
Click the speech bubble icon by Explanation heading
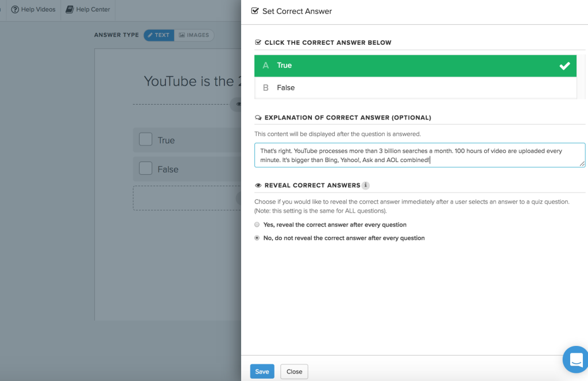(x=258, y=118)
